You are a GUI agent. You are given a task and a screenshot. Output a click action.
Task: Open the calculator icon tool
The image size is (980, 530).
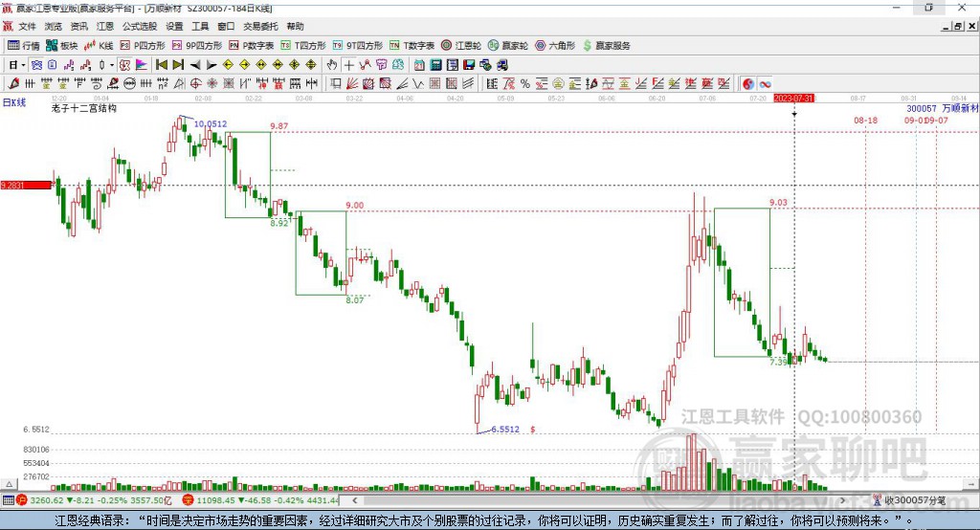click(x=435, y=65)
